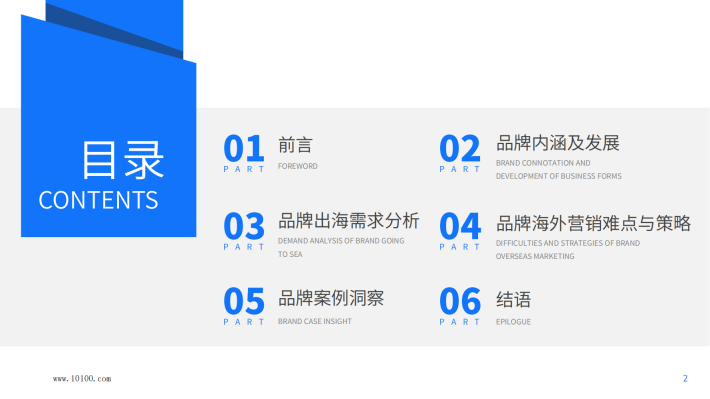Click the BRAND CASE INSIGHT subtitle
This screenshot has width=710, height=399.
coord(315,321)
